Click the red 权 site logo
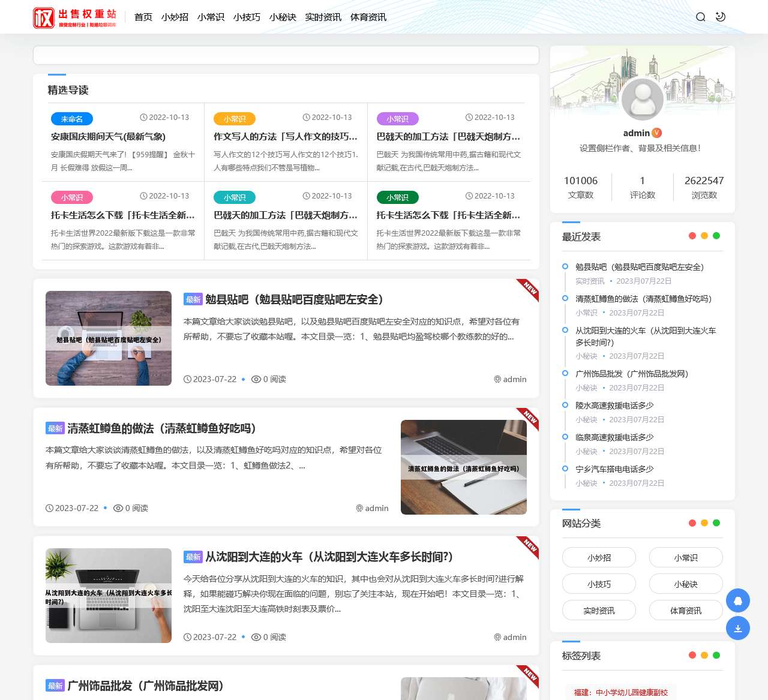The width and height of the screenshot is (768, 700). (x=44, y=17)
